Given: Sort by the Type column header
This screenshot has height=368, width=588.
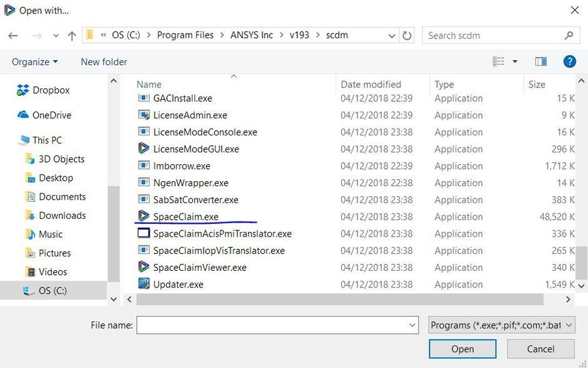Looking at the screenshot, I should (x=444, y=84).
